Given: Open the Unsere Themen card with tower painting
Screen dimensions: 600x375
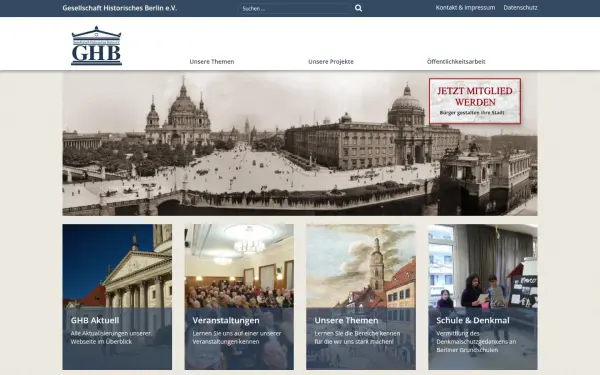Looking at the screenshot, I should tap(361, 297).
